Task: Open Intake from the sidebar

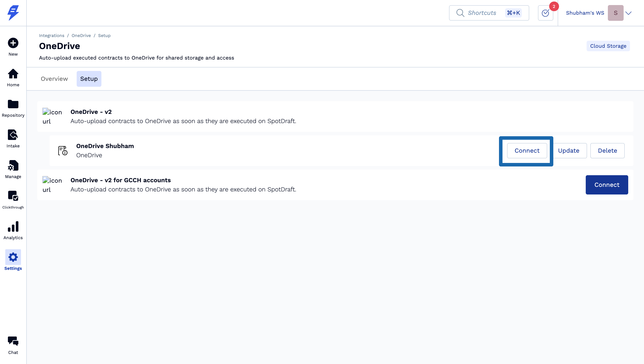Action: [13, 135]
